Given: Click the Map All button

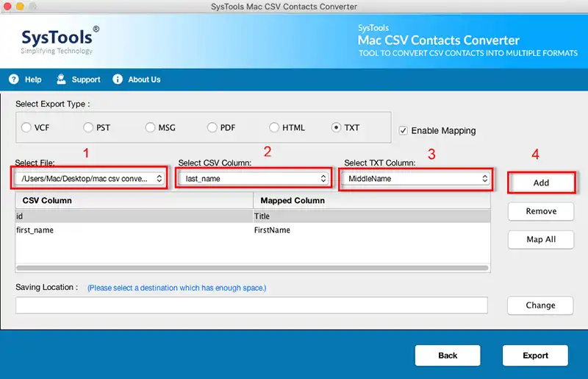Looking at the screenshot, I should pos(541,239).
